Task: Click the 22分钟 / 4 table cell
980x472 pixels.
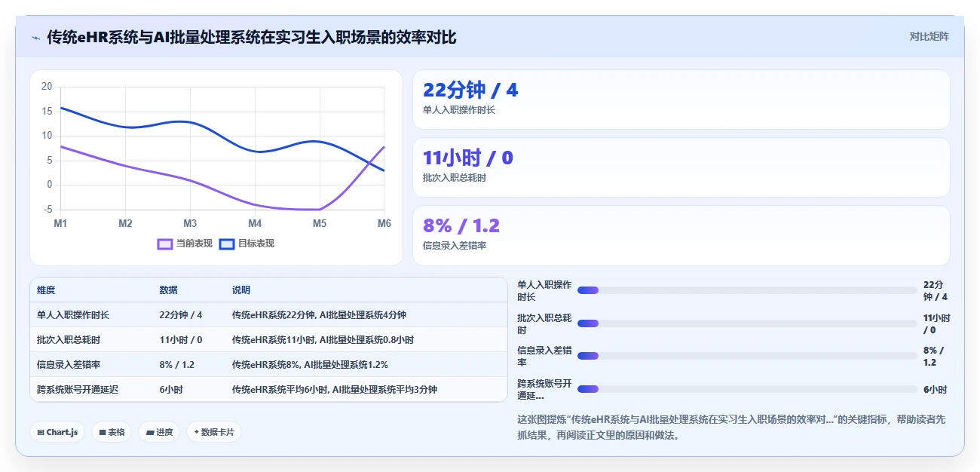Action: pos(181,314)
